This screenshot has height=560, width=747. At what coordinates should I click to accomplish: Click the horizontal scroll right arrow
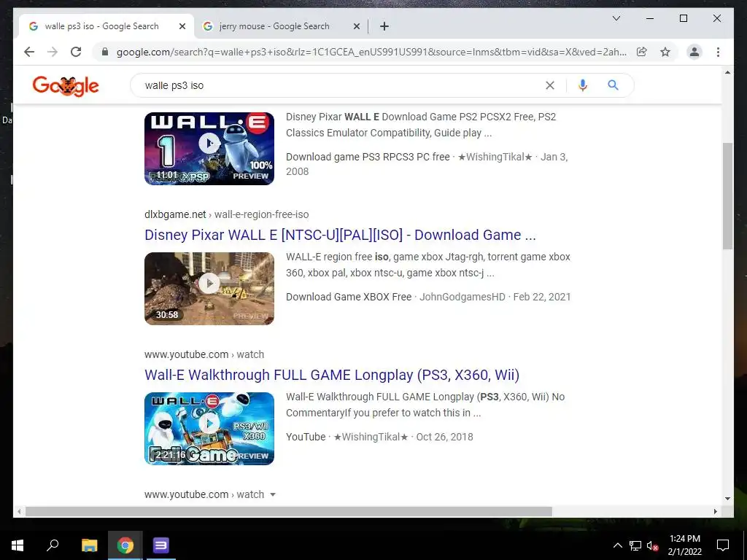tap(715, 511)
